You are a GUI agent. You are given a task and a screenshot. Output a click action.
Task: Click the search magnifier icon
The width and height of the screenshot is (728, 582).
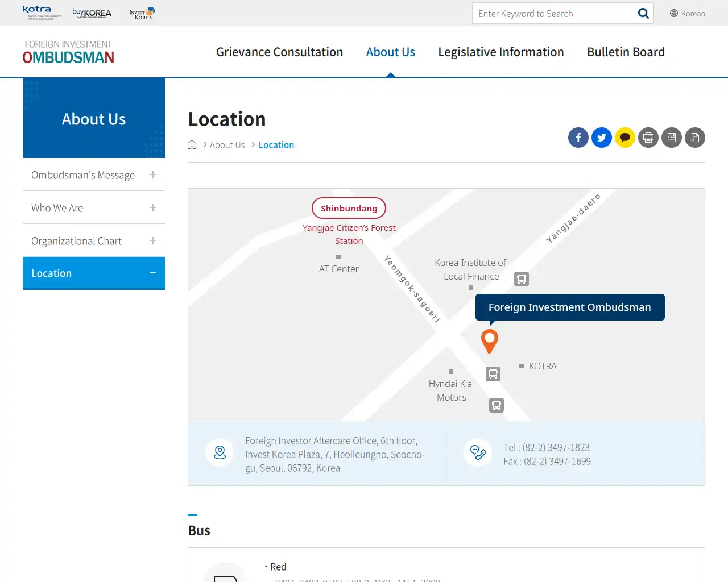(x=643, y=13)
